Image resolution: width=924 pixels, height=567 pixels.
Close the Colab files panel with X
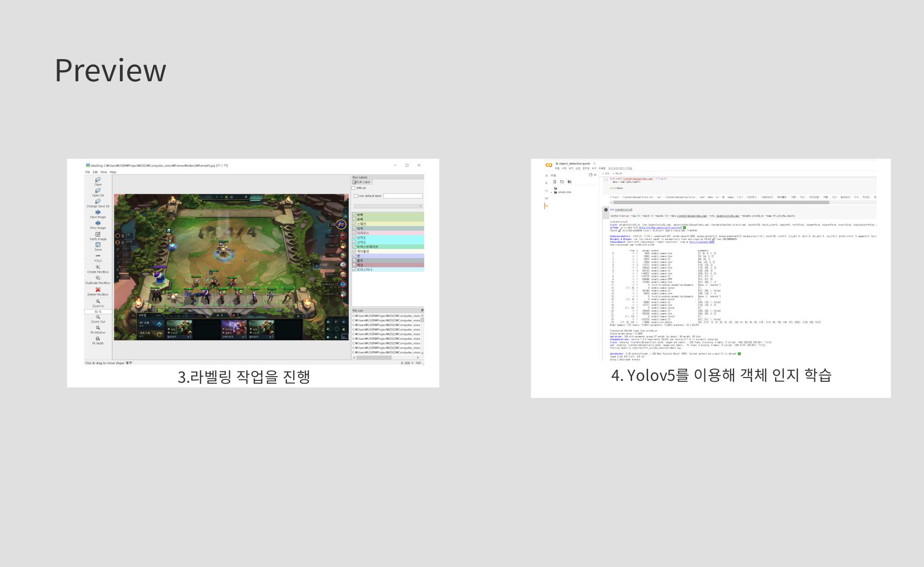(595, 175)
